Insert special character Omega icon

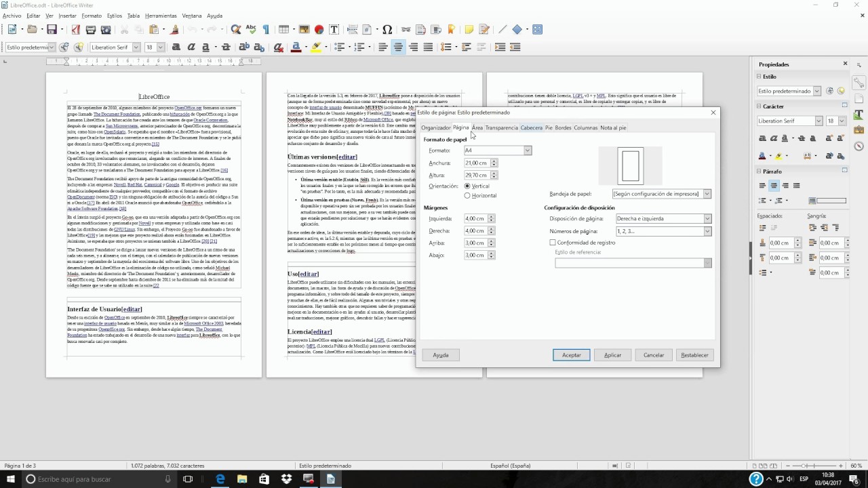point(387,30)
